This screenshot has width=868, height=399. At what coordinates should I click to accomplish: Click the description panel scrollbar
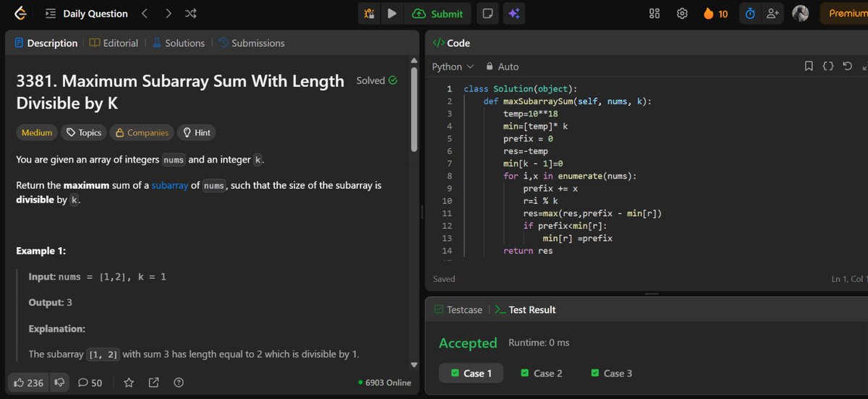tap(414, 108)
